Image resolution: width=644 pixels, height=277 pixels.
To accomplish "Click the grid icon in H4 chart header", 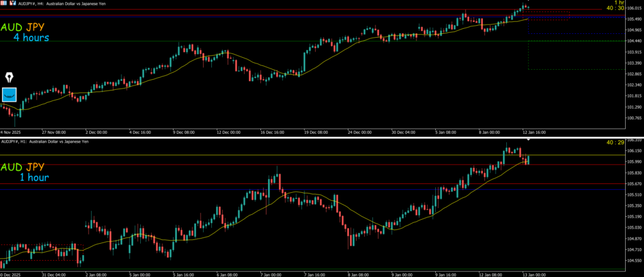I will pyautogui.click(x=5, y=3).
